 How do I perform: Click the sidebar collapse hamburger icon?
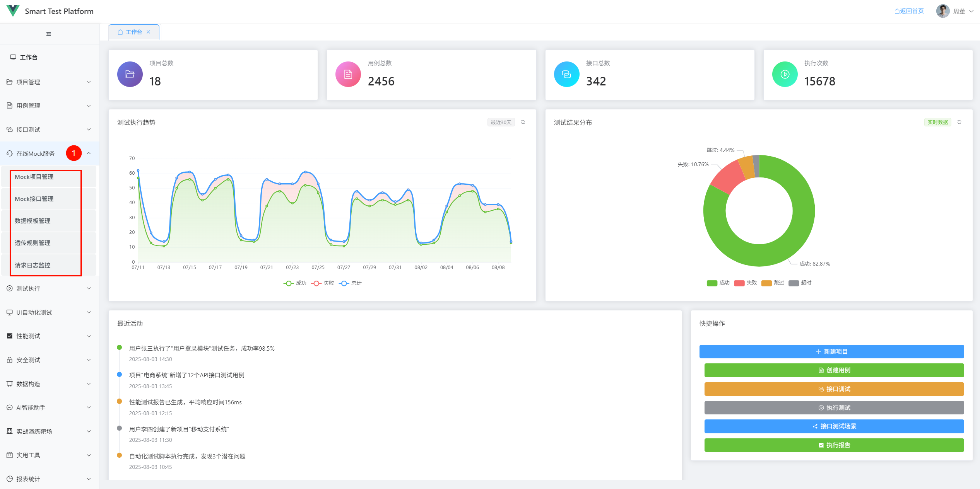49,34
